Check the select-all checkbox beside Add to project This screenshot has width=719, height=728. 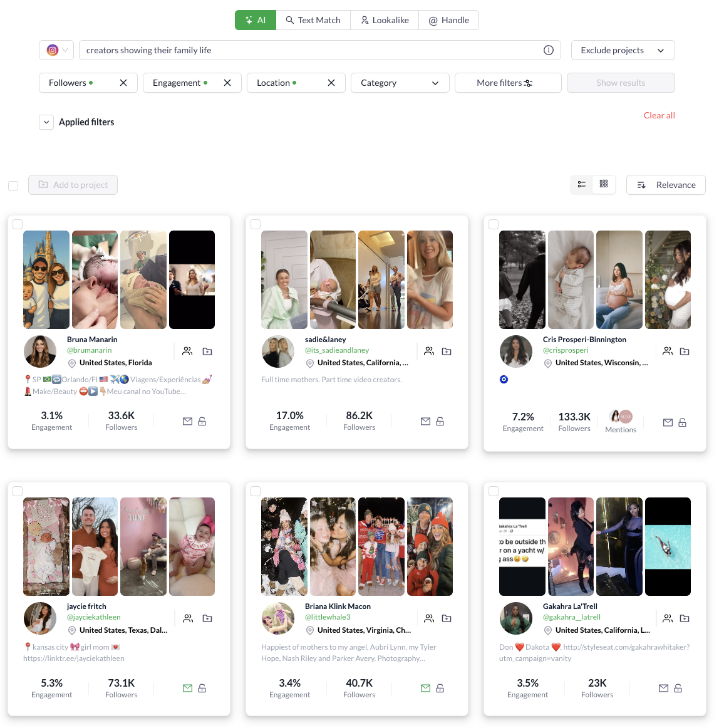(13, 185)
